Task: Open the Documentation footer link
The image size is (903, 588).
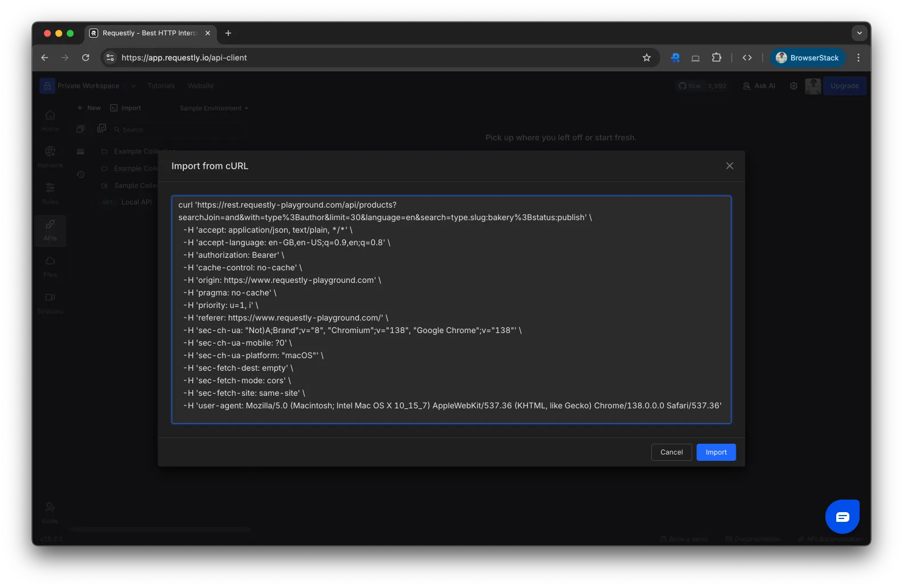Action: (x=752, y=539)
